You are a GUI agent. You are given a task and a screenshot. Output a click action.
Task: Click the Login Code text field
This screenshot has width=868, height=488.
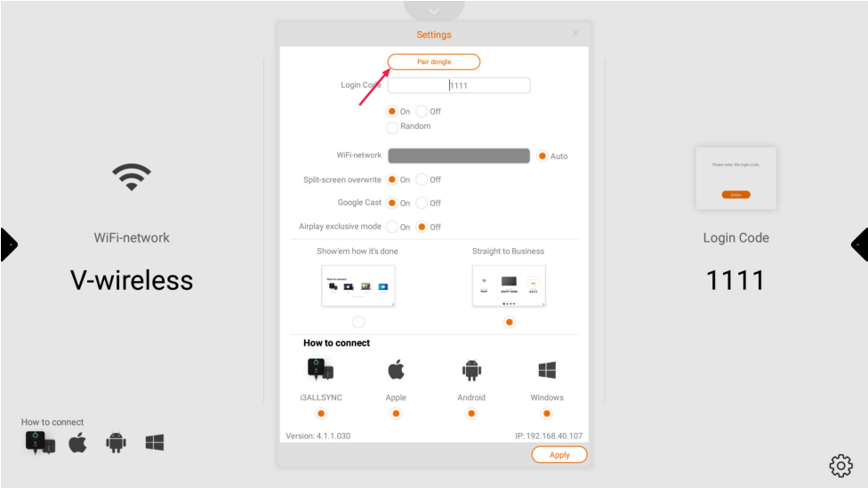pyautogui.click(x=459, y=85)
